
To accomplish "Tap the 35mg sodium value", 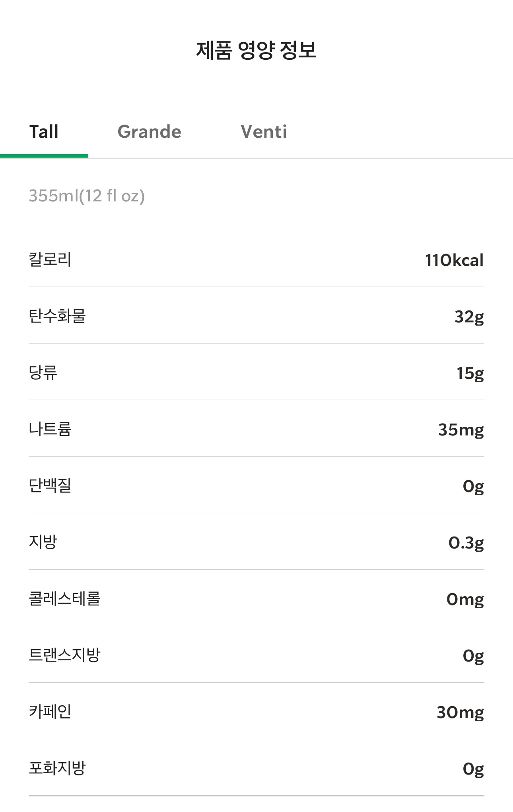I will pos(461,430).
